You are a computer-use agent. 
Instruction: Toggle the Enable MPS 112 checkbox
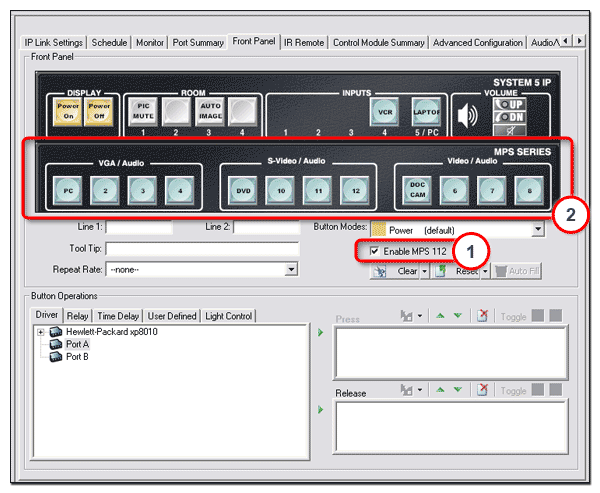(x=376, y=250)
